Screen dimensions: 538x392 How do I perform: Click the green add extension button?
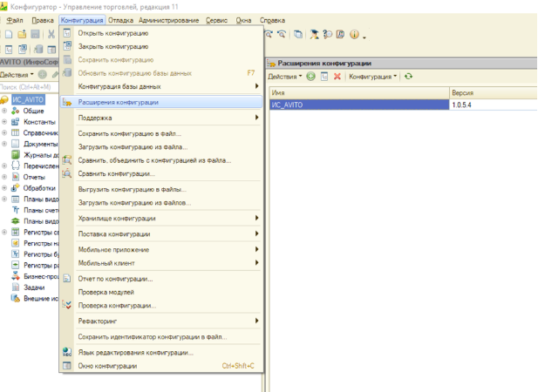[311, 77]
